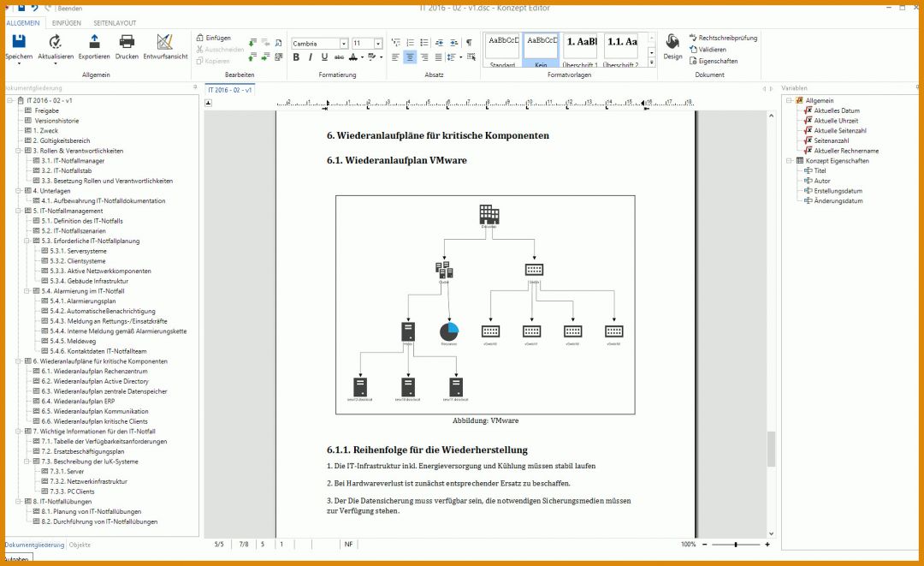This screenshot has height=566, width=924.
Task: Click the numbered list icon
Action: 410,43
